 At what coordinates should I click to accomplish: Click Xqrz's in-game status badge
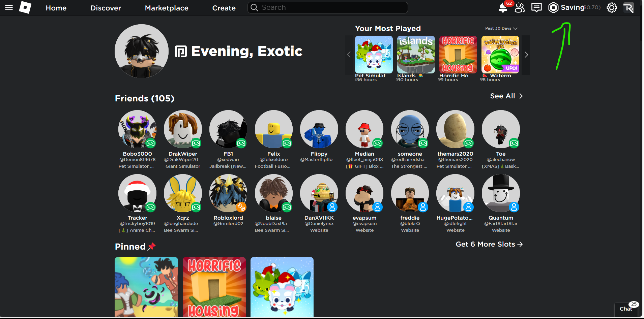(196, 207)
